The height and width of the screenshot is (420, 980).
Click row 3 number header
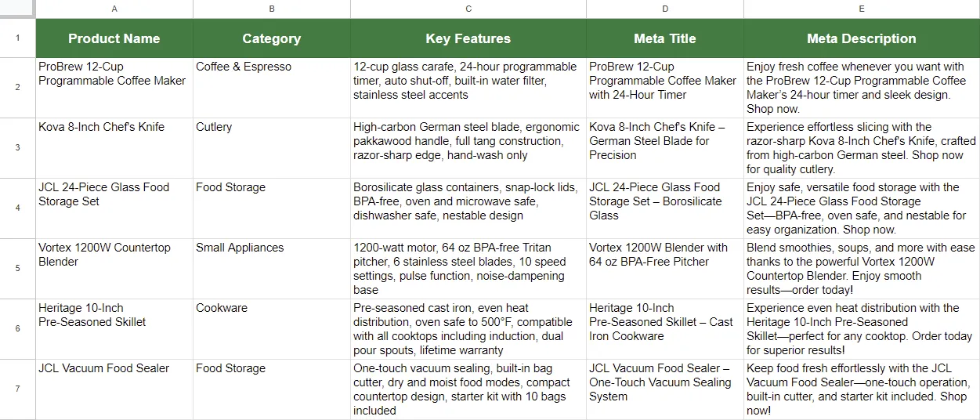(17, 147)
